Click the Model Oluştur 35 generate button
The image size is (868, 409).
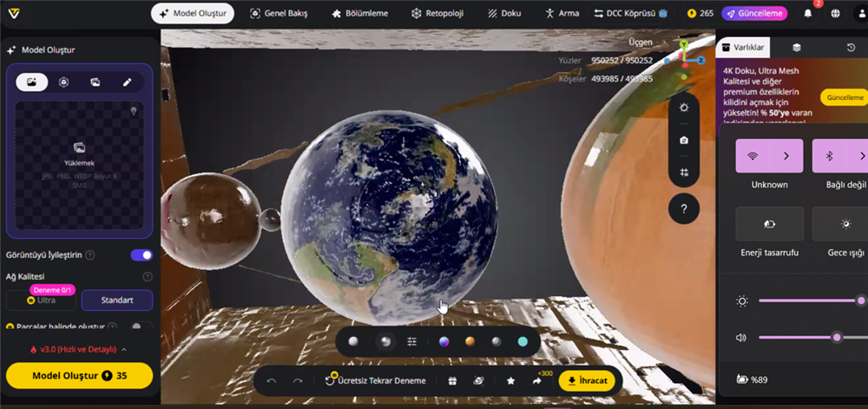coord(79,375)
